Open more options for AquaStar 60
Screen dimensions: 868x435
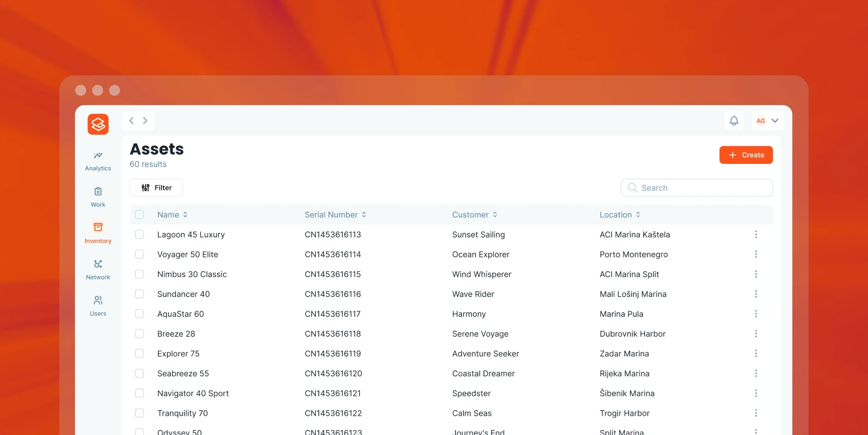756,313
